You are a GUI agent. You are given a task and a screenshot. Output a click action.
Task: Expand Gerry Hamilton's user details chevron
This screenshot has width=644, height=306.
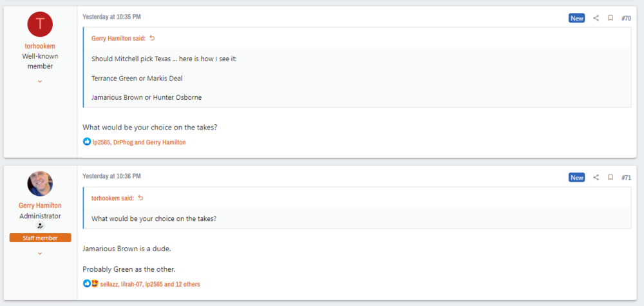click(40, 253)
